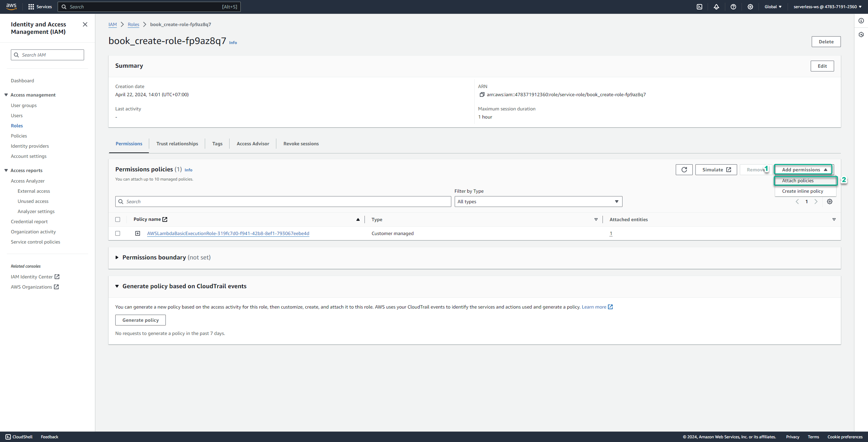Screen dimensions: 868x442
Task: Open the serverless-ws account dropdown
Action: click(827, 7)
